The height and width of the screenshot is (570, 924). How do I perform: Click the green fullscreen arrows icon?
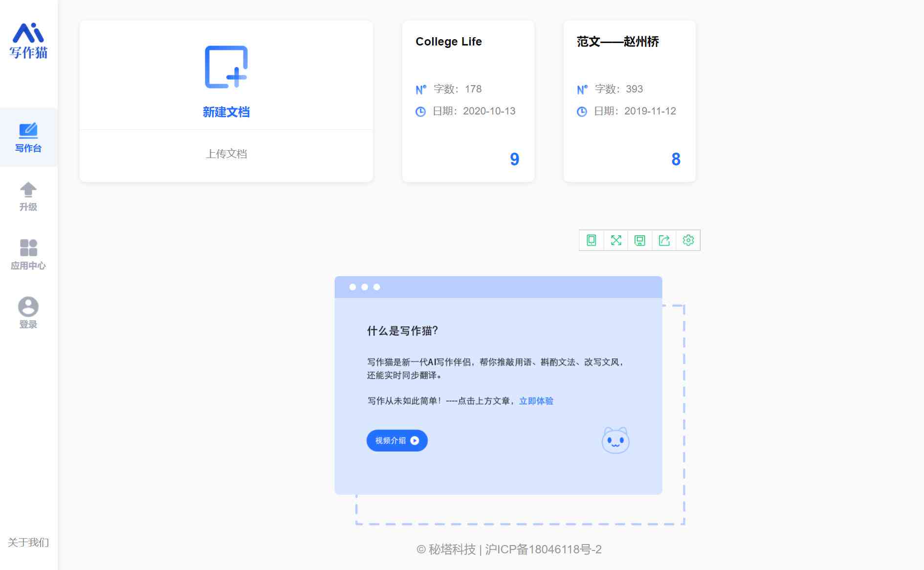pyautogui.click(x=616, y=240)
